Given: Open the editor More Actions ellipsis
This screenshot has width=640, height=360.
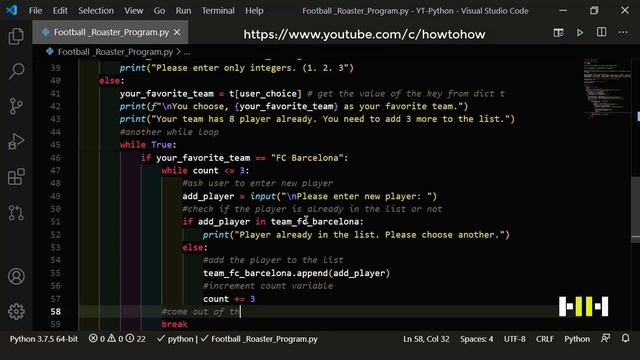Looking at the screenshot, I should 623,32.
